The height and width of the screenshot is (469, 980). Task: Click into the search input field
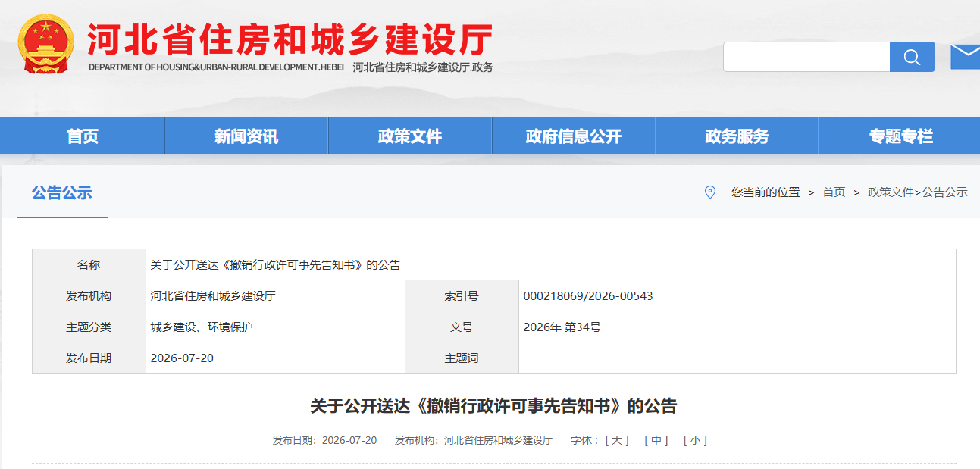point(806,57)
